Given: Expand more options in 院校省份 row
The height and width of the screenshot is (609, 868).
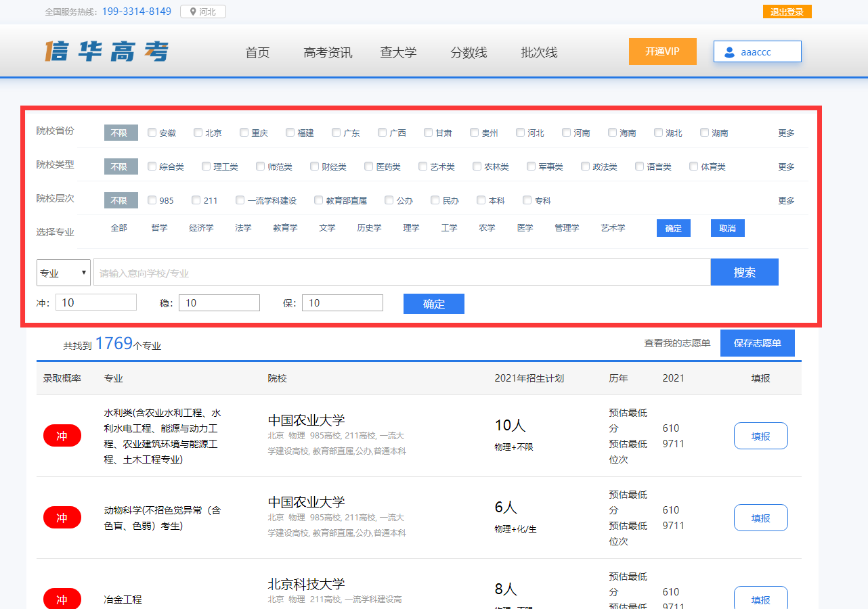Looking at the screenshot, I should click(786, 133).
